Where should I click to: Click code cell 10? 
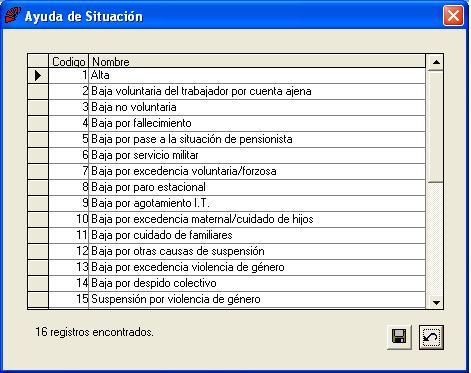69,219
